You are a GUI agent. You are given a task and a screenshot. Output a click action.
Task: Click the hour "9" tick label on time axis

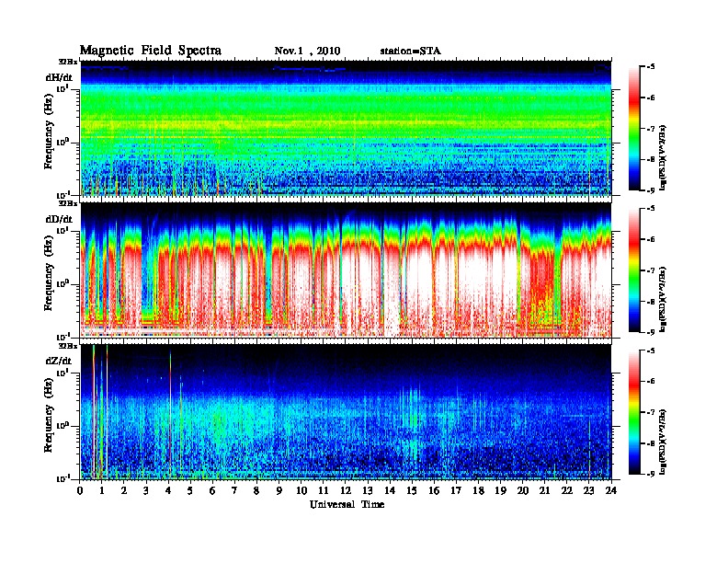279,490
